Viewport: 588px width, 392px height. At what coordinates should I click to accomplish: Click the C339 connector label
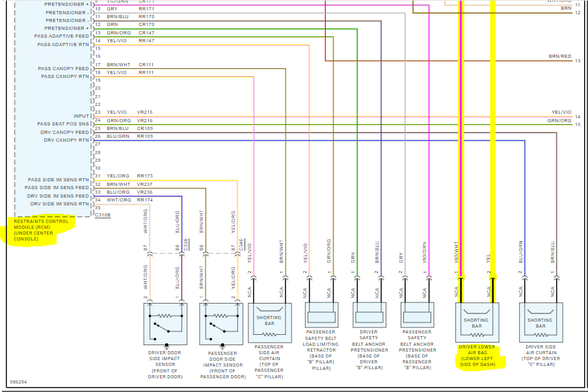(x=186, y=245)
